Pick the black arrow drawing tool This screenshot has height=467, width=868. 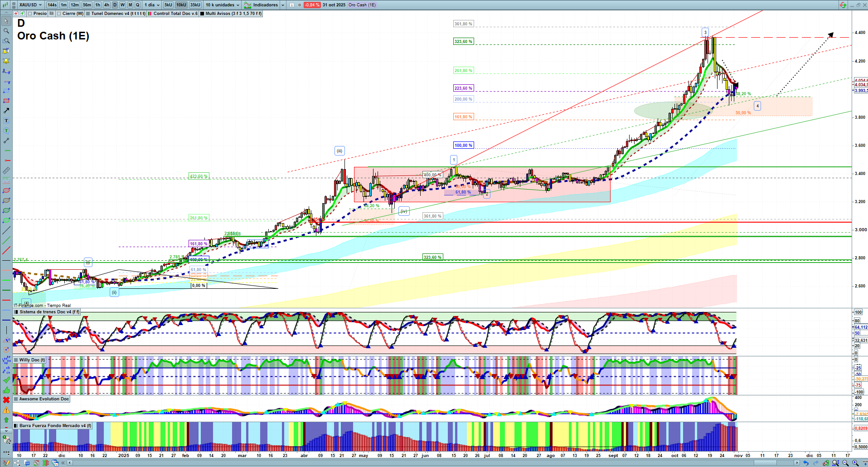(x=6, y=111)
